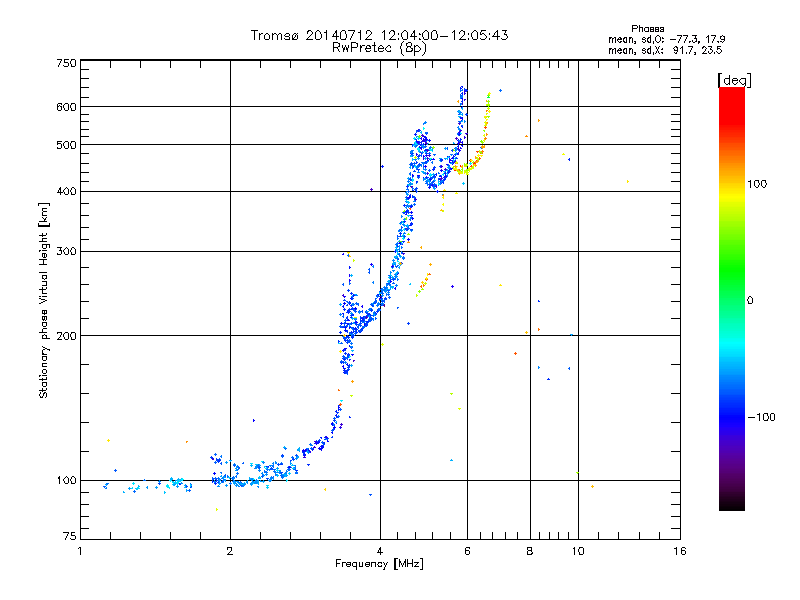Click the plot title 'Tromsø 20140712 12:04:00-12:05:43'
The image size is (800, 600).
[x=379, y=35]
